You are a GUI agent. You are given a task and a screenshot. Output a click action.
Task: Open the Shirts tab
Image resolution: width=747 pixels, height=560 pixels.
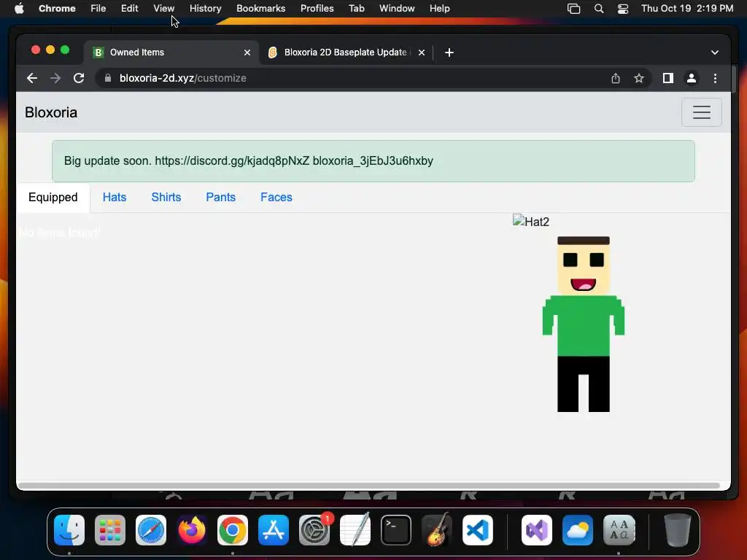click(166, 197)
